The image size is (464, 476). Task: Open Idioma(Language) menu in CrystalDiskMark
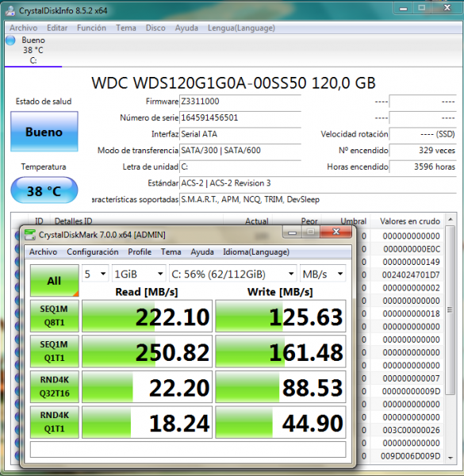[x=256, y=252]
